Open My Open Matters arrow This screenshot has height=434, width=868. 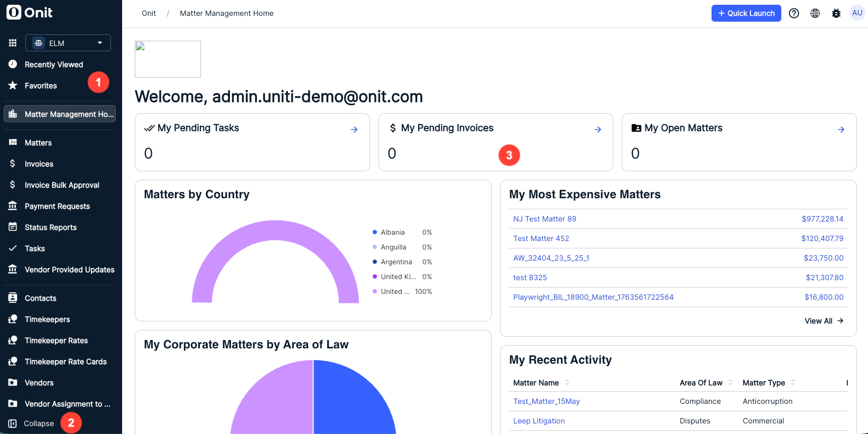(x=841, y=130)
